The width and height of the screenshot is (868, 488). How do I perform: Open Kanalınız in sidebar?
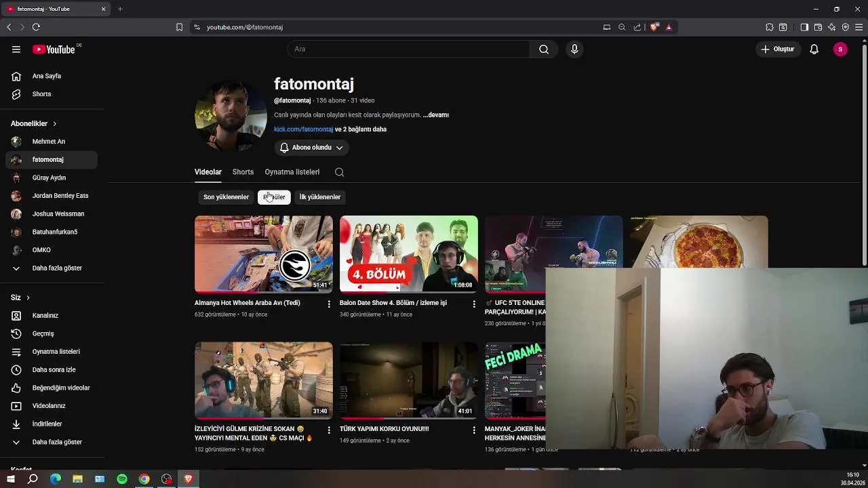(52, 316)
